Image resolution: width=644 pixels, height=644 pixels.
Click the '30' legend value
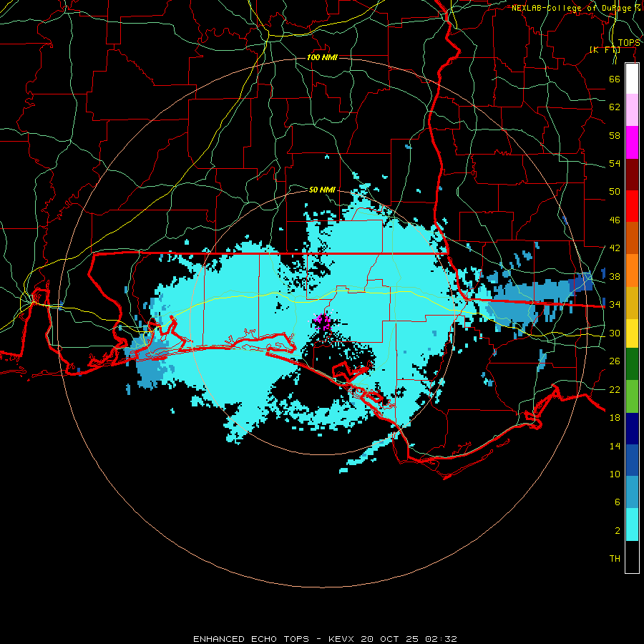click(x=615, y=333)
